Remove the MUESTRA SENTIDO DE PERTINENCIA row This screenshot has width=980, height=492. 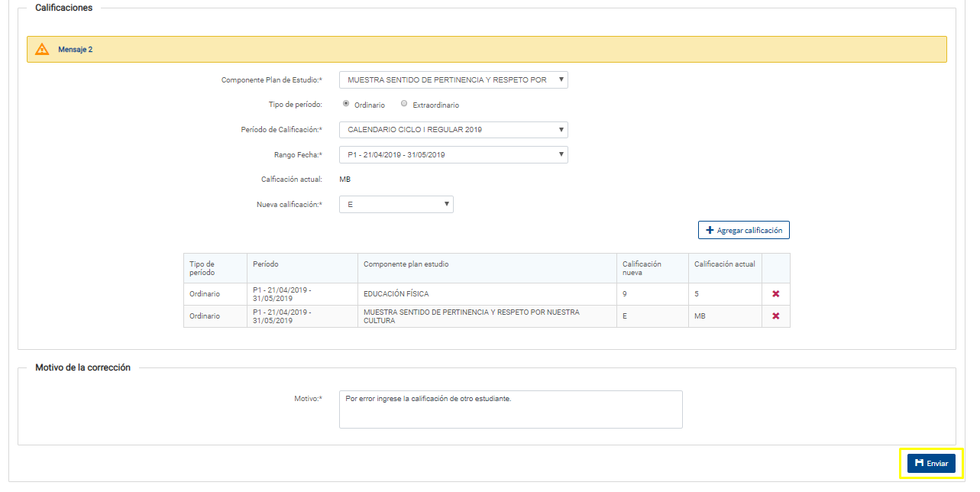pyautogui.click(x=775, y=316)
